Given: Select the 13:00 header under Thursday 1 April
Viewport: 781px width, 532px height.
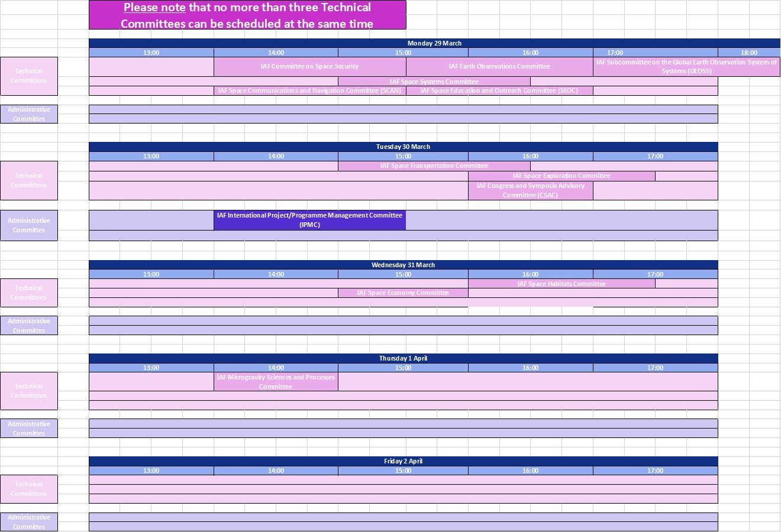Looking at the screenshot, I should click(151, 368).
